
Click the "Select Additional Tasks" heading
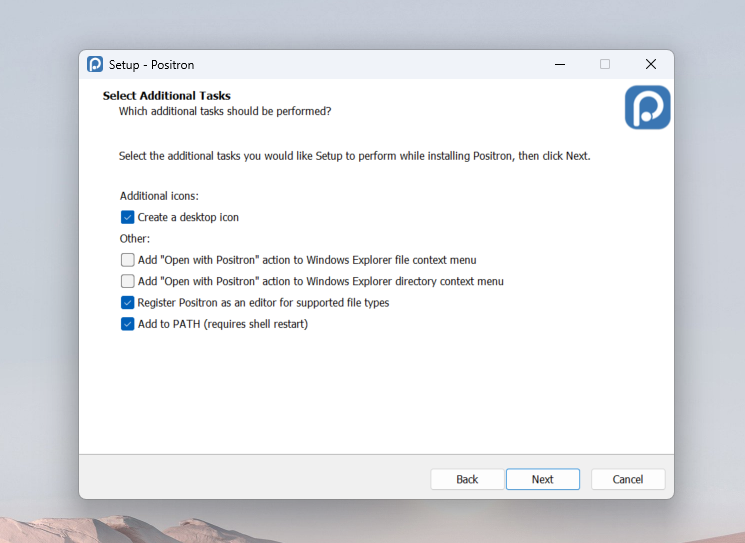(x=167, y=96)
